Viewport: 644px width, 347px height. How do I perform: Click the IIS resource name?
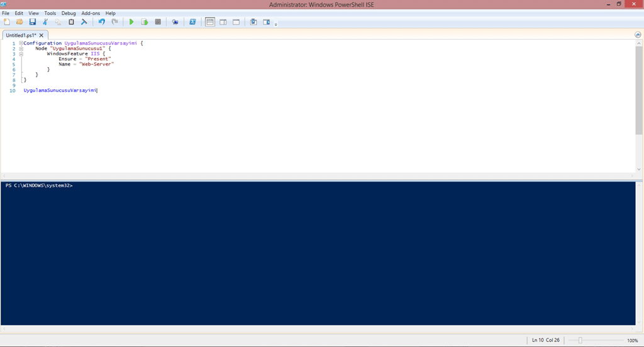tap(96, 54)
